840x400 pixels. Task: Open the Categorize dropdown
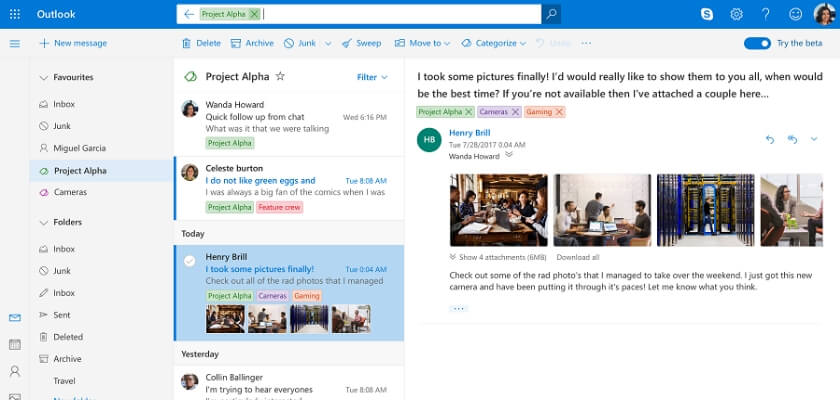click(493, 43)
